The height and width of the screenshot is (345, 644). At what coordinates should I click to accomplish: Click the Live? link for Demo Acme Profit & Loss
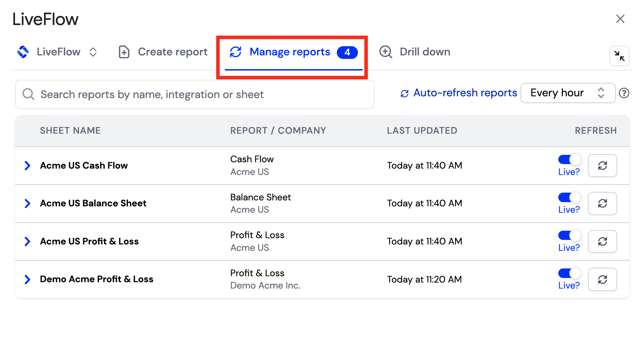click(x=569, y=285)
